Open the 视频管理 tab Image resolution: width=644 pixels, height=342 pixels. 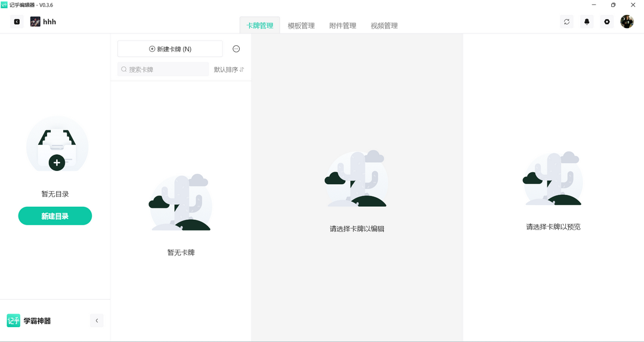[x=384, y=26]
